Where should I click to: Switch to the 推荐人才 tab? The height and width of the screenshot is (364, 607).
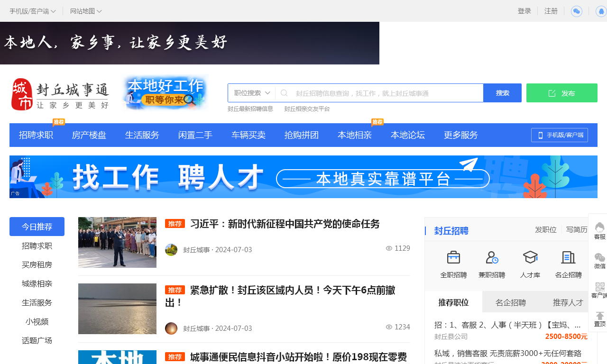pyautogui.click(x=568, y=302)
